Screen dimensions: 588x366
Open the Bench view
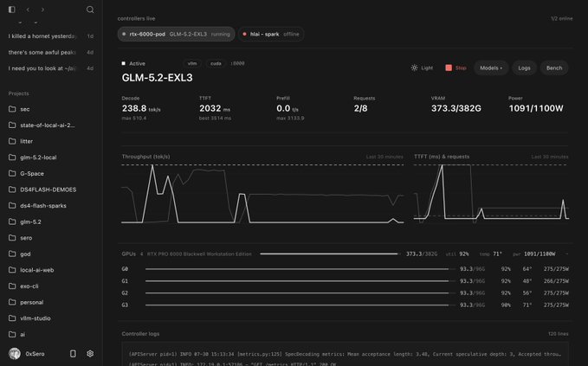[x=554, y=67]
